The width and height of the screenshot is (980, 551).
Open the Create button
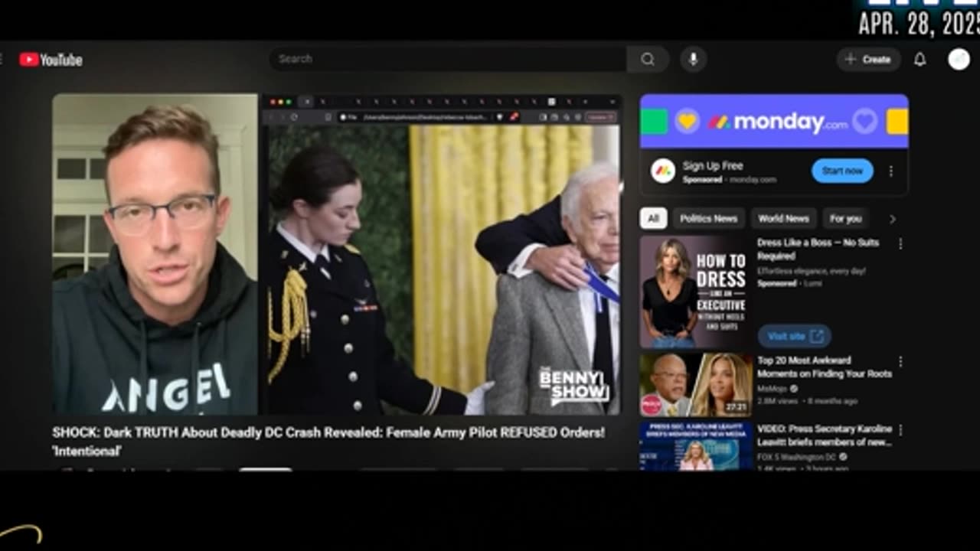coord(868,59)
